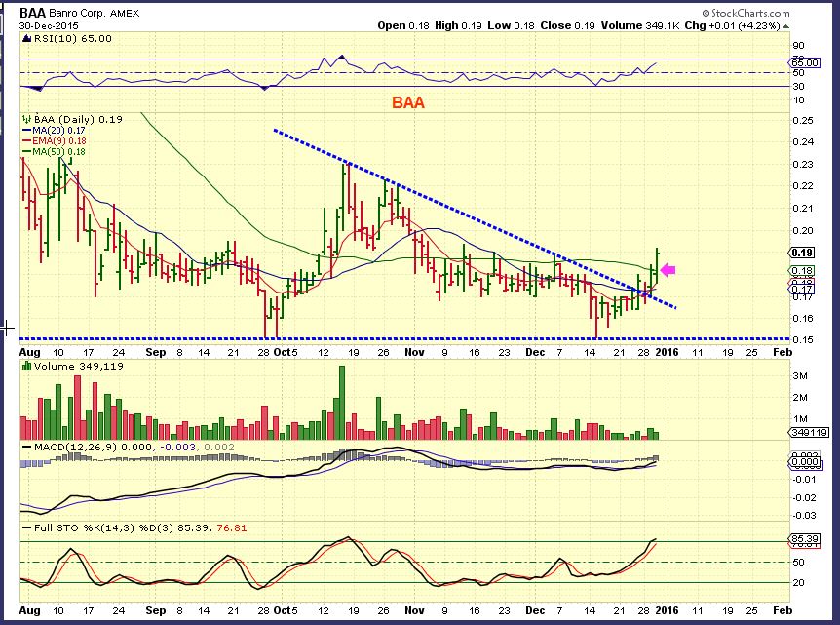Click the volume value tag 349119
The image size is (840, 625).
pos(809,432)
